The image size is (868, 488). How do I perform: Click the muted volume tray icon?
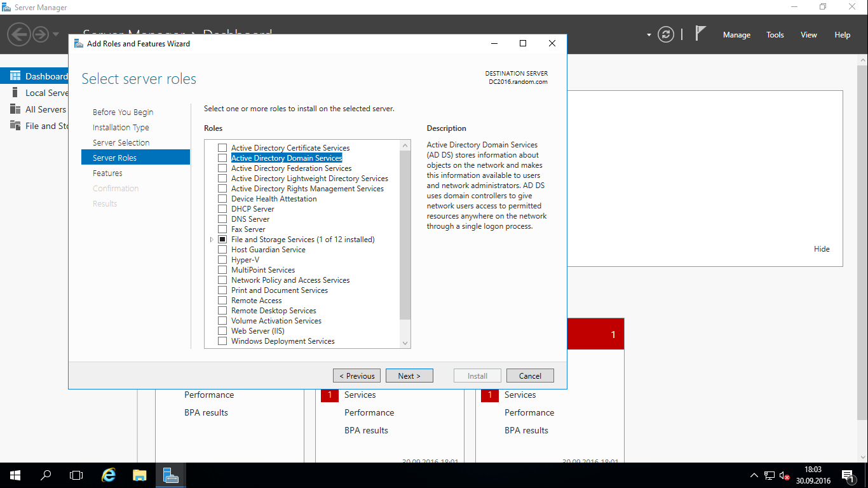pos(785,475)
